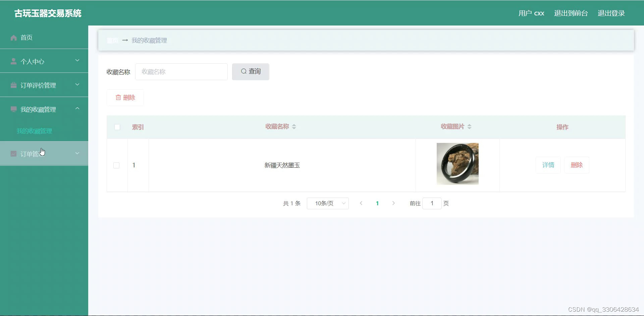Click the jade bracelet thumbnail image
Viewport: 644px width, 316px height.
pyautogui.click(x=457, y=163)
